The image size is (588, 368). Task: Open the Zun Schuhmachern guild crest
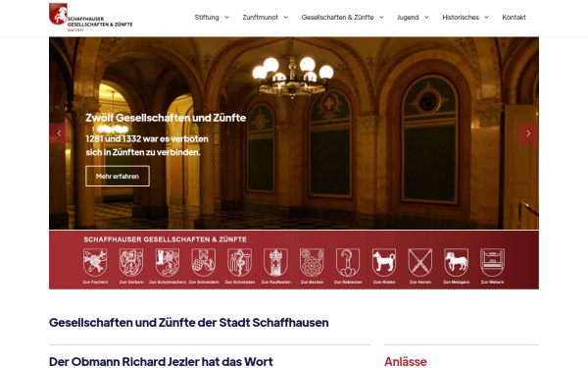[x=168, y=262]
